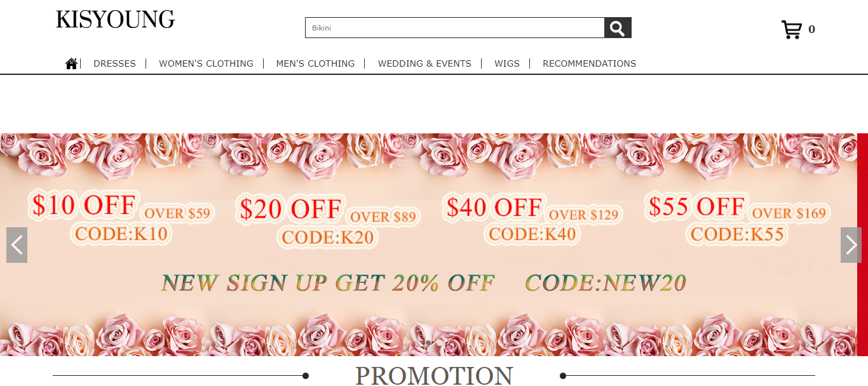Click the $55 OFF K55 coupon text
This screenshot has width=868, height=386.
737,219
